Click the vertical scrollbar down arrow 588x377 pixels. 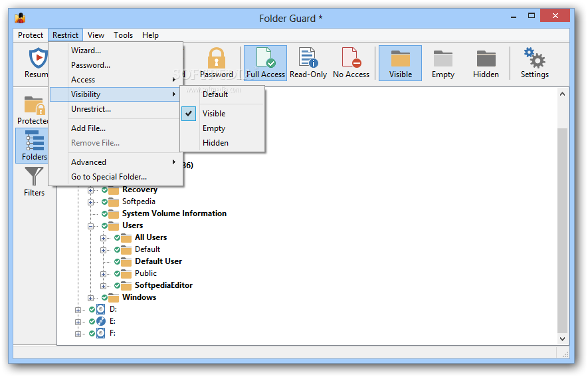pyautogui.click(x=563, y=338)
